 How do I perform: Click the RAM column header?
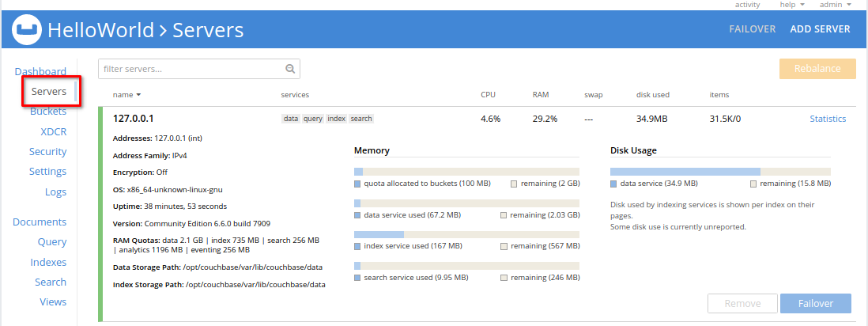(x=540, y=95)
